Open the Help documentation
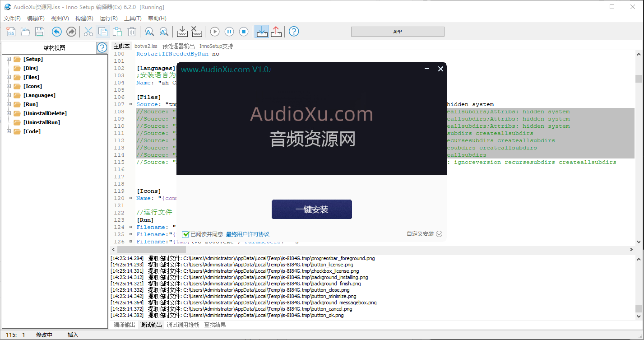This screenshot has width=644, height=340. 294,32
